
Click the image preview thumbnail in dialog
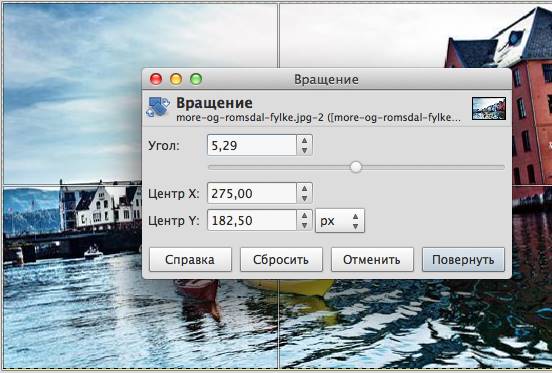[489, 108]
